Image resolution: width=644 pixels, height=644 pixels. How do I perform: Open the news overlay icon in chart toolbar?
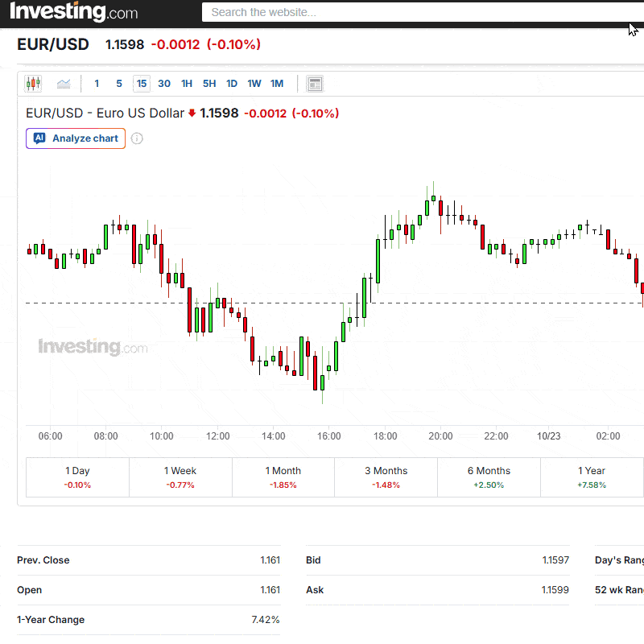[315, 84]
